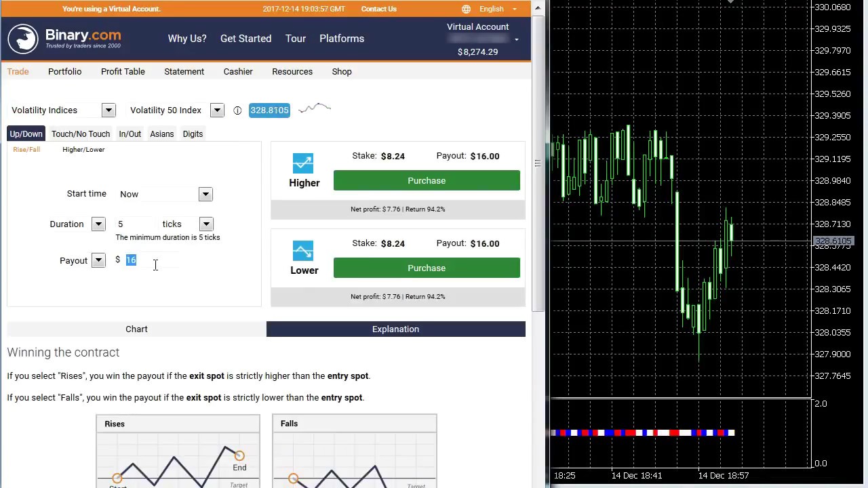
Task: Click the Contact Us link
Action: click(x=378, y=9)
